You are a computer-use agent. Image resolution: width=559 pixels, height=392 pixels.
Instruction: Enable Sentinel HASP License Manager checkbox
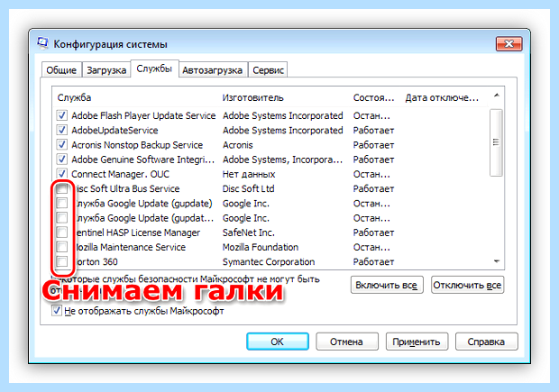point(61,232)
